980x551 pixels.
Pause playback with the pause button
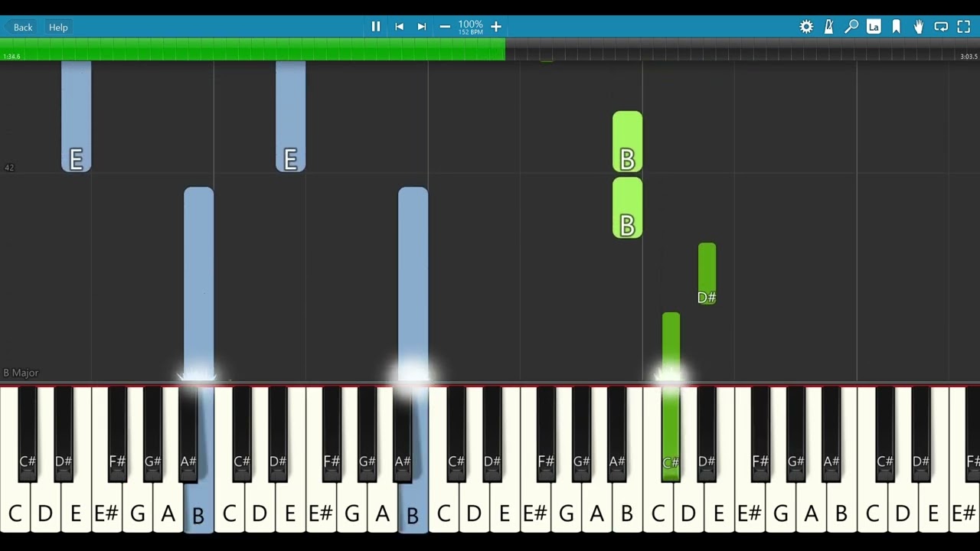click(x=375, y=27)
